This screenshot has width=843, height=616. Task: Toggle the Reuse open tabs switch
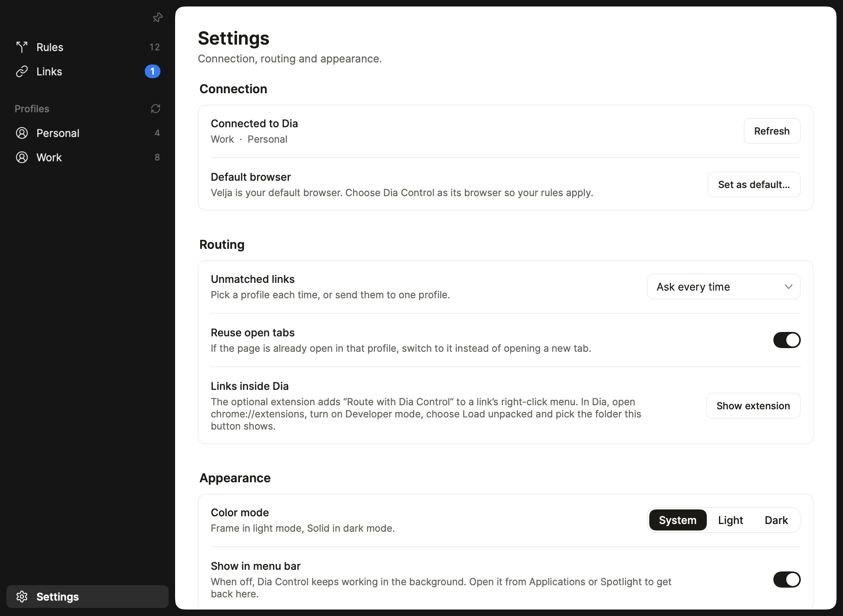(787, 340)
